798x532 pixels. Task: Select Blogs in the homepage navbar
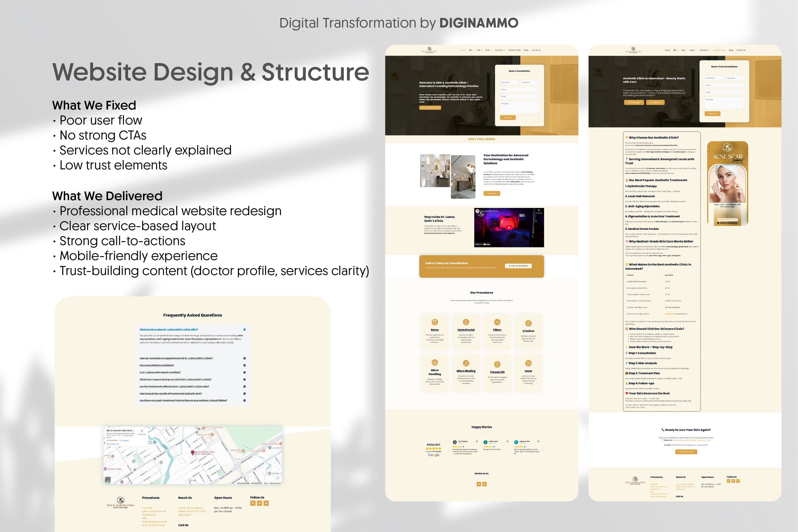click(526, 50)
